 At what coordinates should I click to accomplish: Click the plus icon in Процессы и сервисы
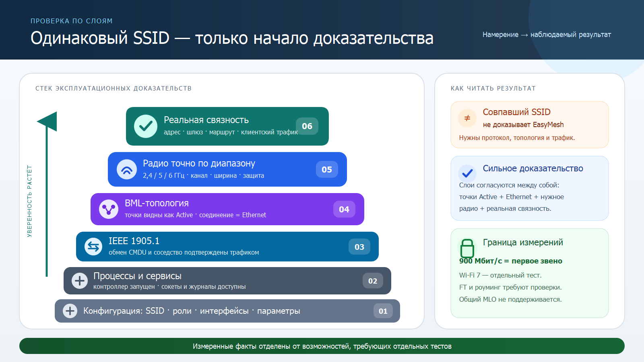[80, 281]
